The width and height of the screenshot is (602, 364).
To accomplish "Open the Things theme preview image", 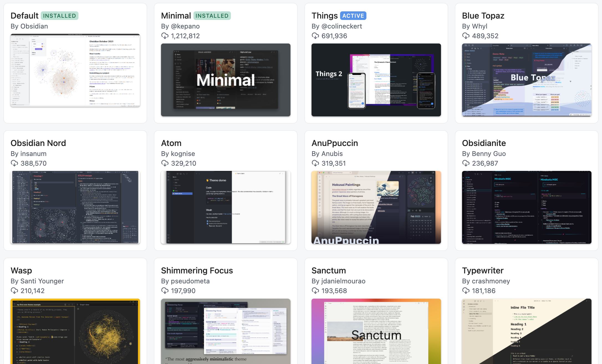I will [376, 80].
